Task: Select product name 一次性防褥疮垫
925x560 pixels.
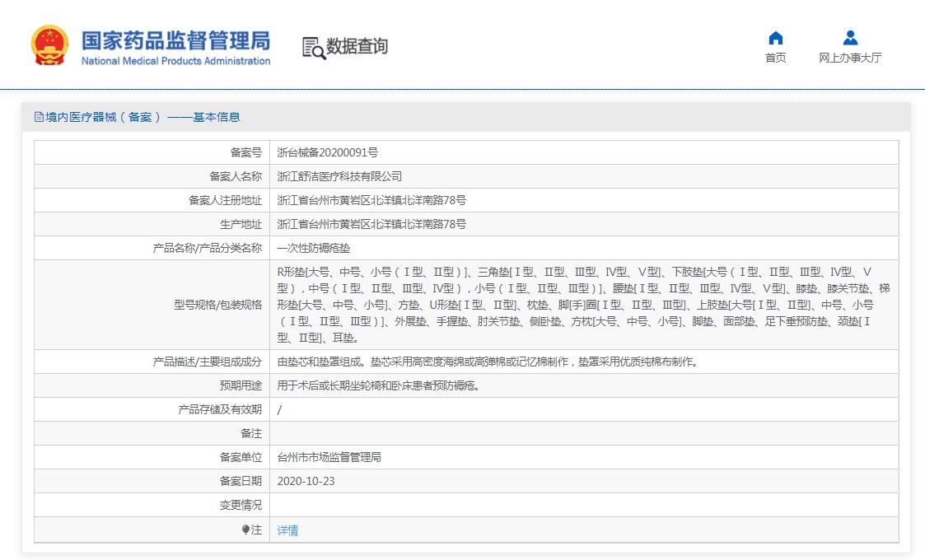Action: coord(313,249)
